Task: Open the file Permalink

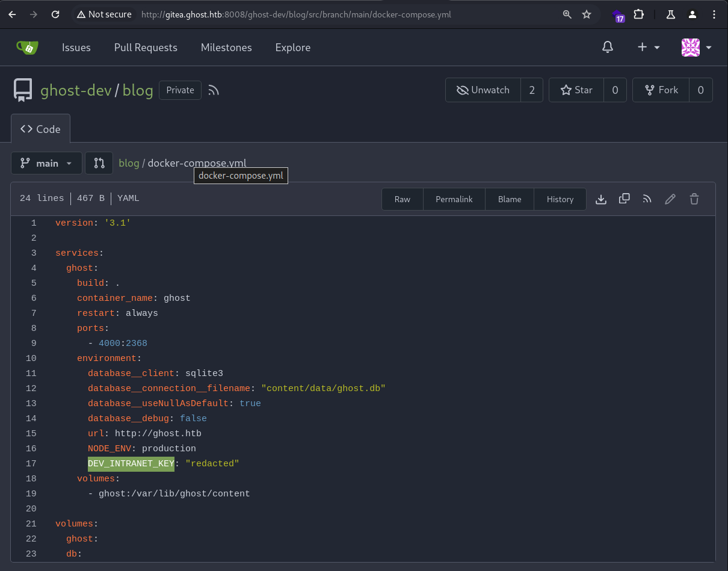Action: (454, 199)
